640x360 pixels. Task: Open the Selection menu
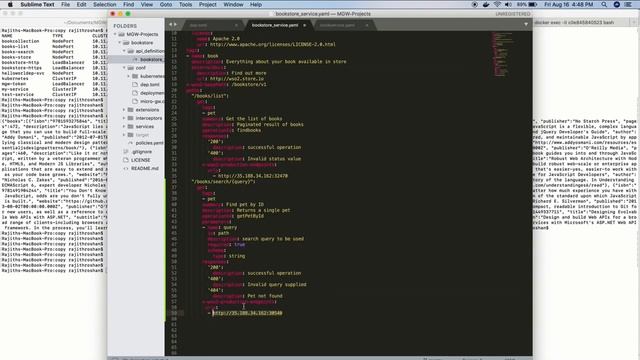pos(104,4)
